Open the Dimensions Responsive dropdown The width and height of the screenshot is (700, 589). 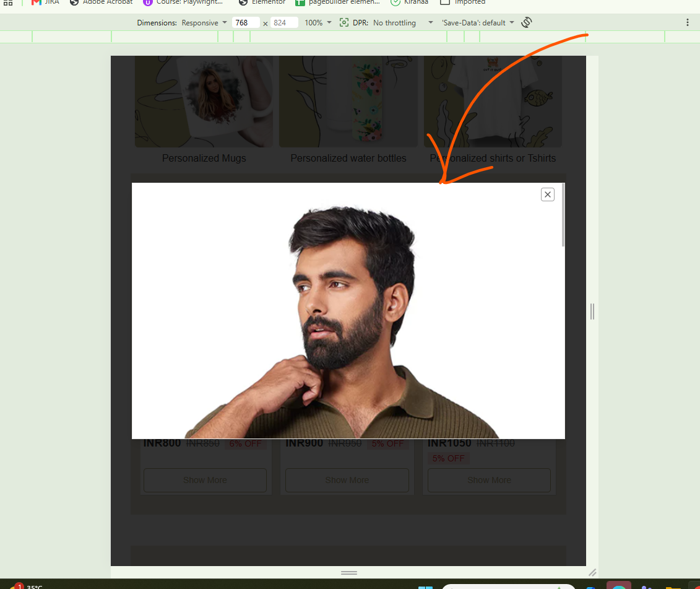(204, 23)
